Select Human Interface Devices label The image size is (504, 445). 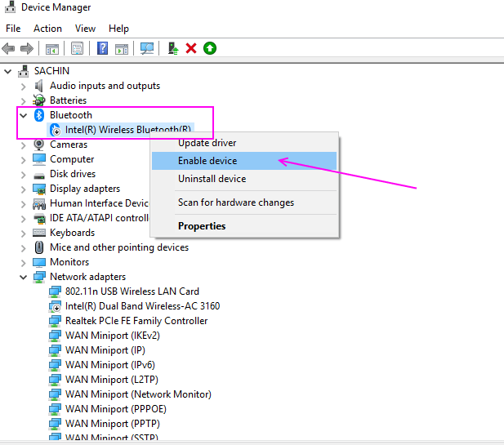tap(100, 203)
